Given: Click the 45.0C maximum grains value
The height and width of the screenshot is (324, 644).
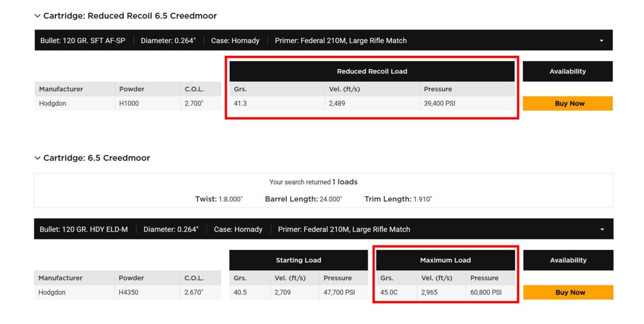Looking at the screenshot, I should point(389,292).
